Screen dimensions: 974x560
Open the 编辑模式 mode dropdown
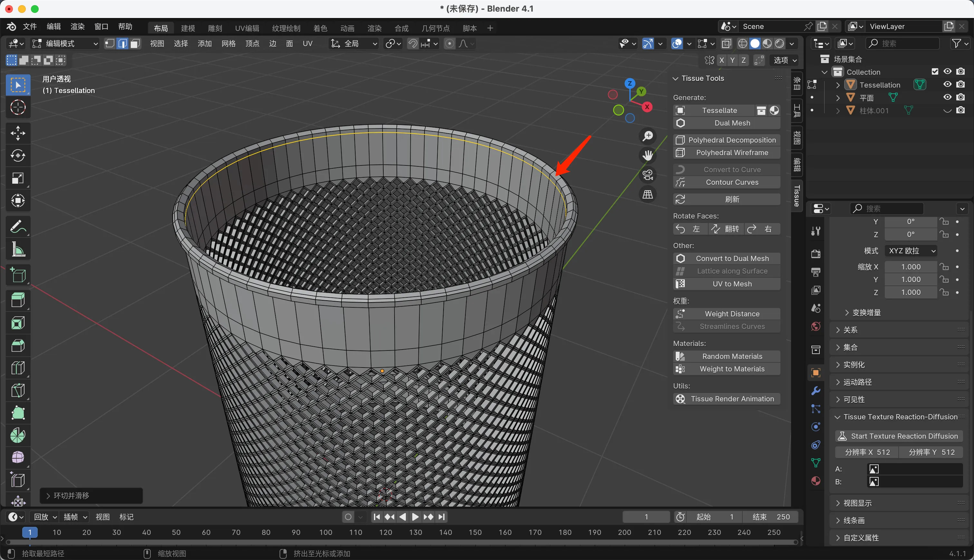pyautogui.click(x=65, y=43)
